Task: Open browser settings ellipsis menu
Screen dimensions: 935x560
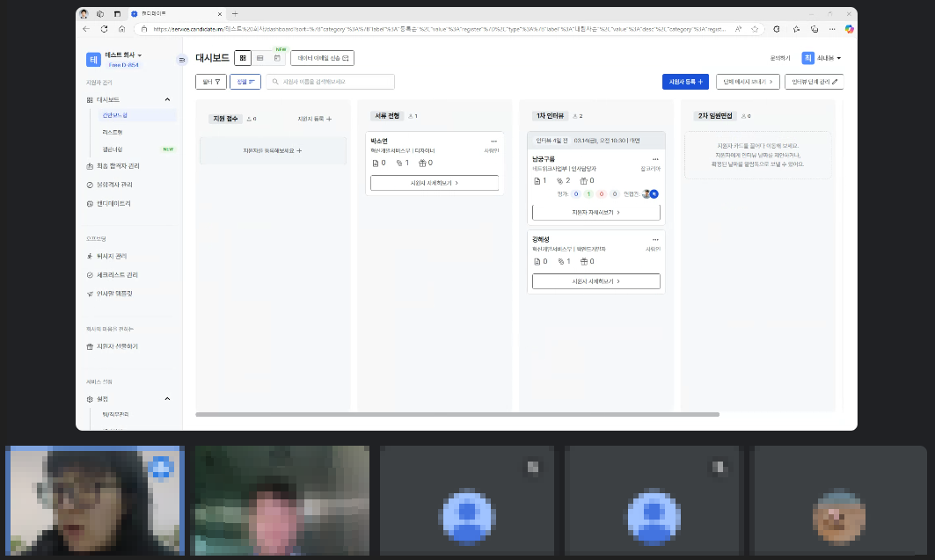Action: (x=832, y=29)
